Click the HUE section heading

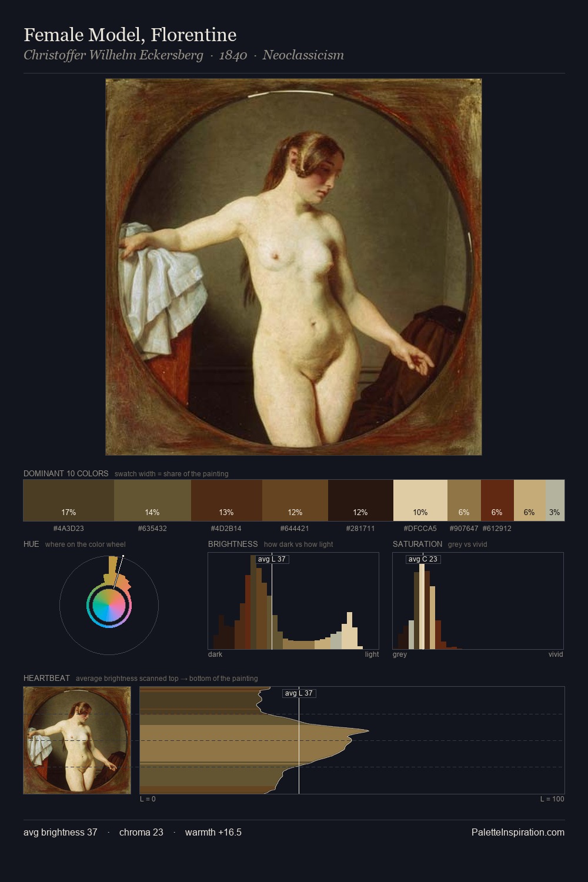pyautogui.click(x=31, y=544)
